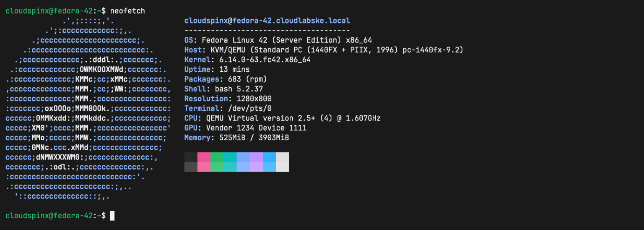Click the Host line showing KVM/QEMU
The width and height of the screenshot is (644, 230).
pyautogui.click(x=324, y=50)
